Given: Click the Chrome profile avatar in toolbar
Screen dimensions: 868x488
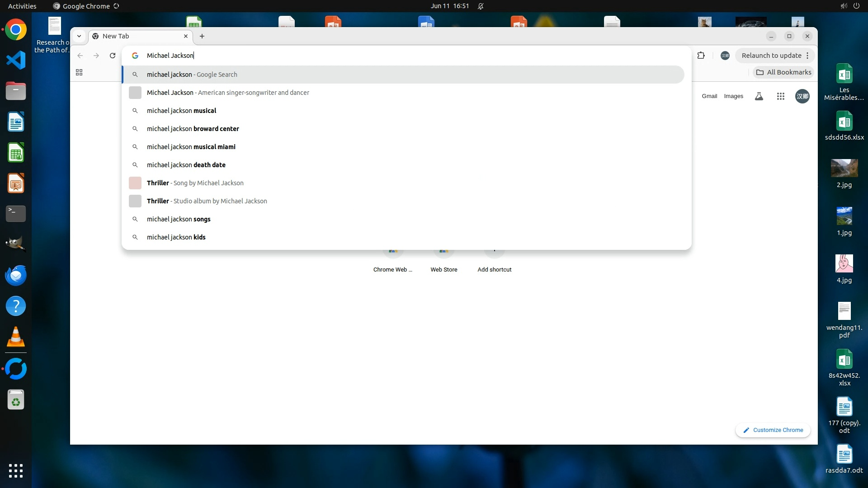Looking at the screenshot, I should click(725, 56).
